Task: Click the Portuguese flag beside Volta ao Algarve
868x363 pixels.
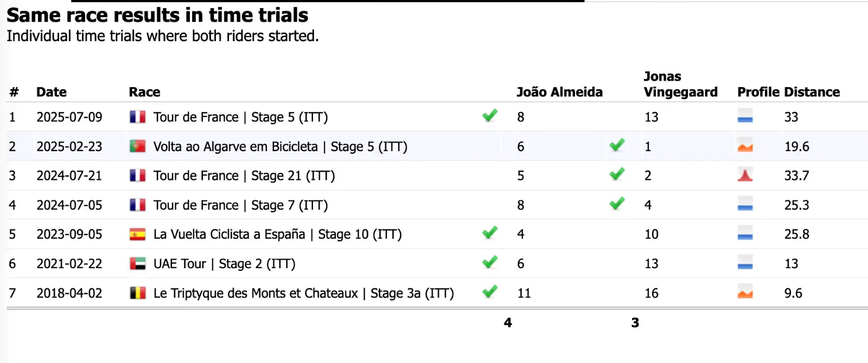Action: click(x=137, y=146)
